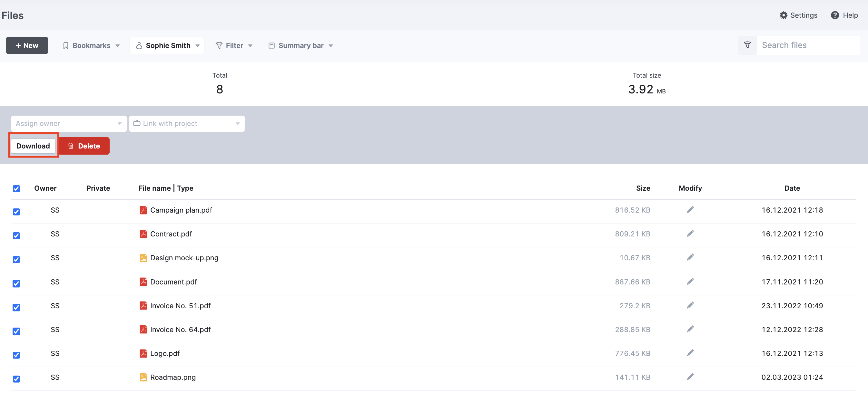Viewport: 868px width, 402px height.
Task: Click the edit pencil for Contract.pdf
Action: (x=690, y=233)
